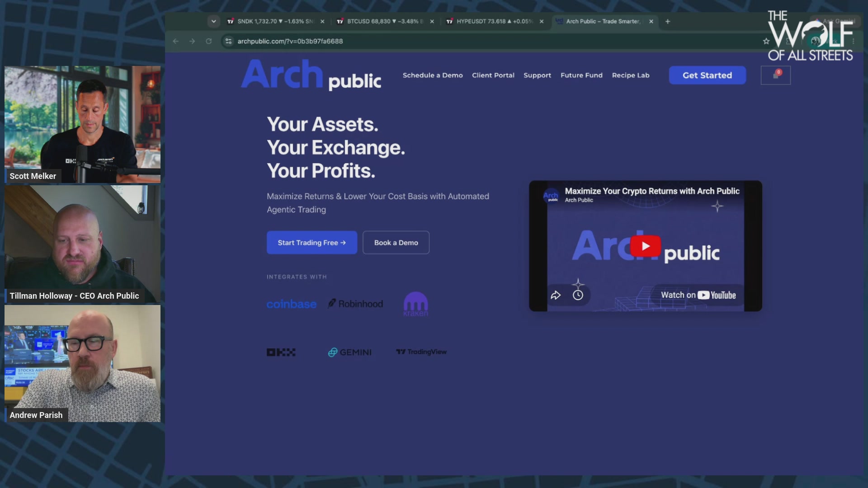Click the Robinhood integration logo
This screenshot has height=488, width=868.
click(355, 304)
